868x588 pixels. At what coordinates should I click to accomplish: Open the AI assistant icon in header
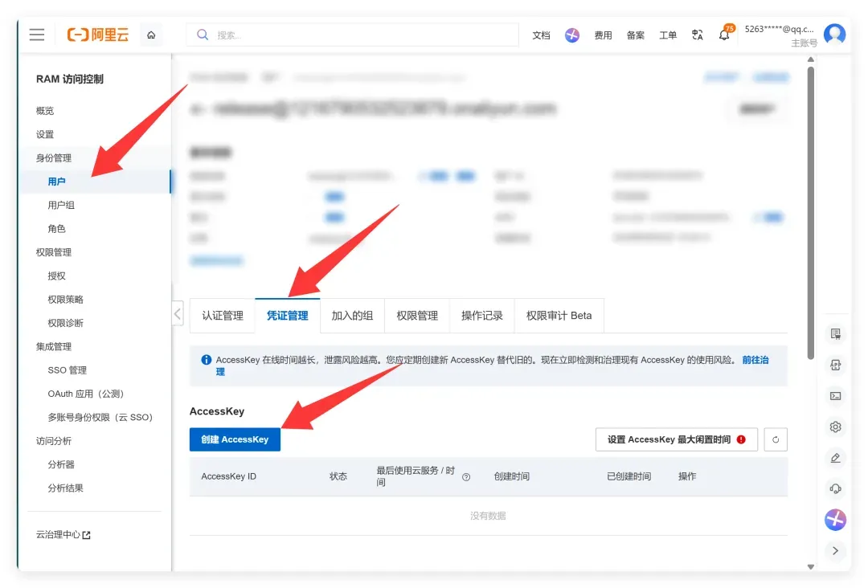coord(572,35)
